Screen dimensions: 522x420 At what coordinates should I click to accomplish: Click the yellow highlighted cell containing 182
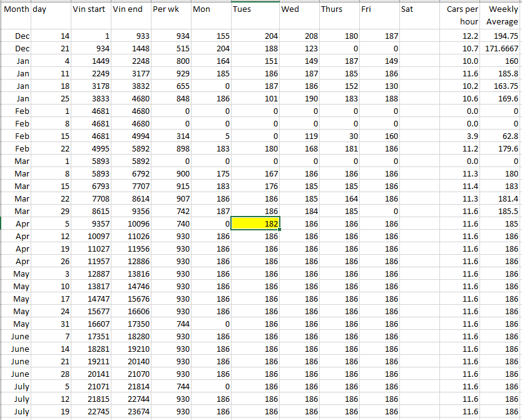(x=255, y=223)
